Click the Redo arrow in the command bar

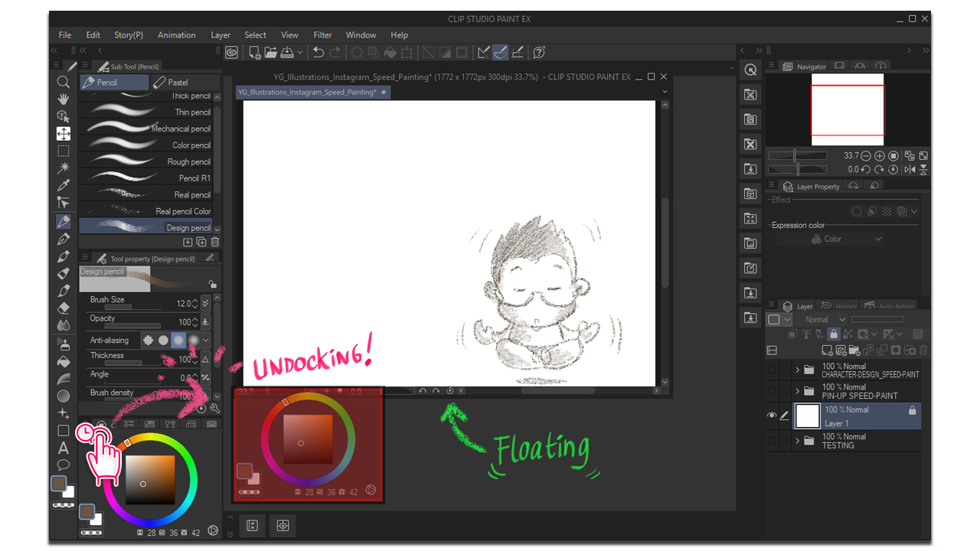[x=335, y=52]
